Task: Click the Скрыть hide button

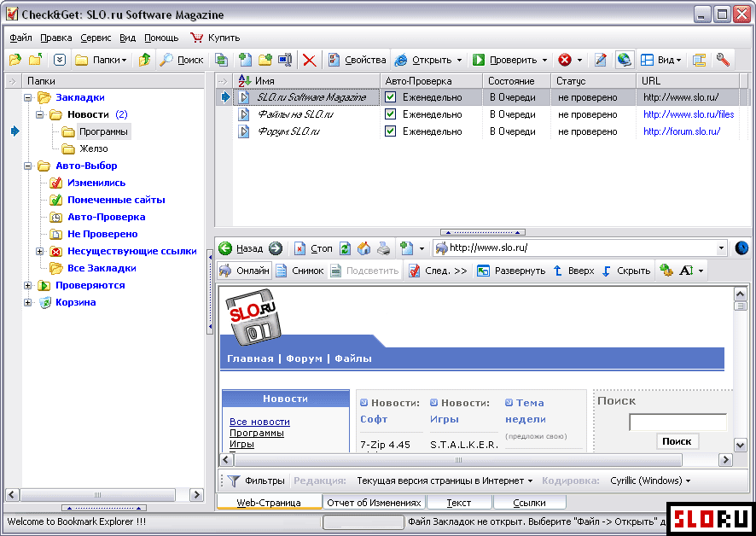Action: click(x=625, y=271)
